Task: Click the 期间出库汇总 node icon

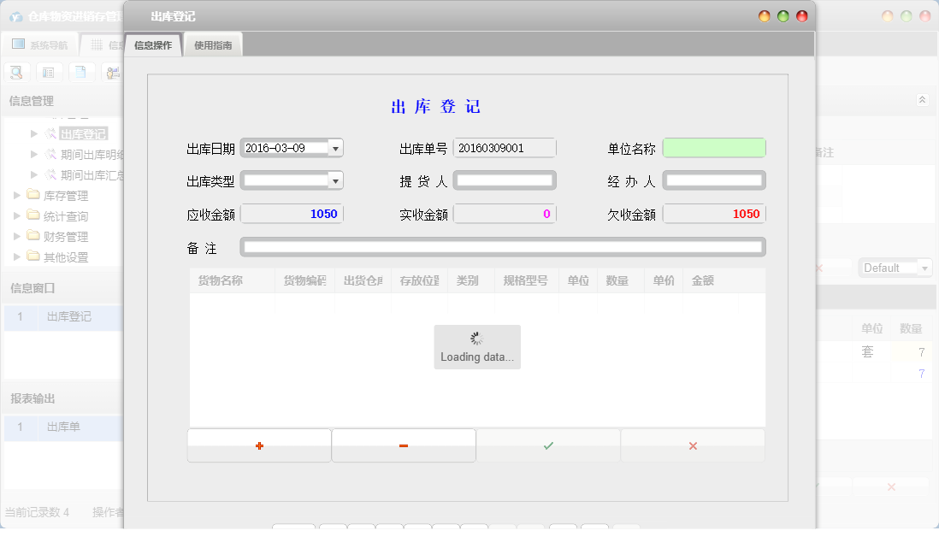Action: pyautogui.click(x=50, y=174)
